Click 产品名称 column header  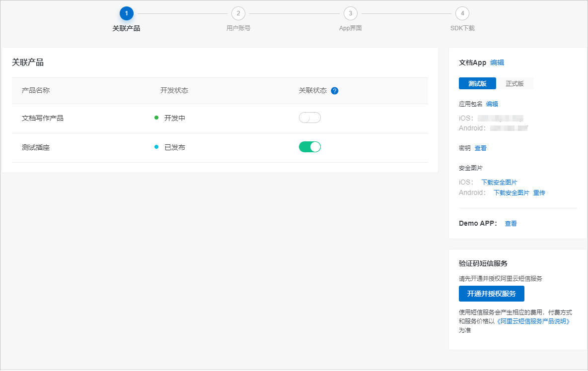36,90
